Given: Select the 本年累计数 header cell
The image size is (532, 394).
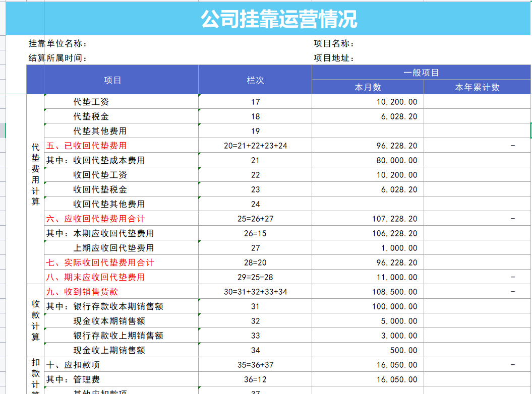Looking at the screenshot, I should point(477,86).
